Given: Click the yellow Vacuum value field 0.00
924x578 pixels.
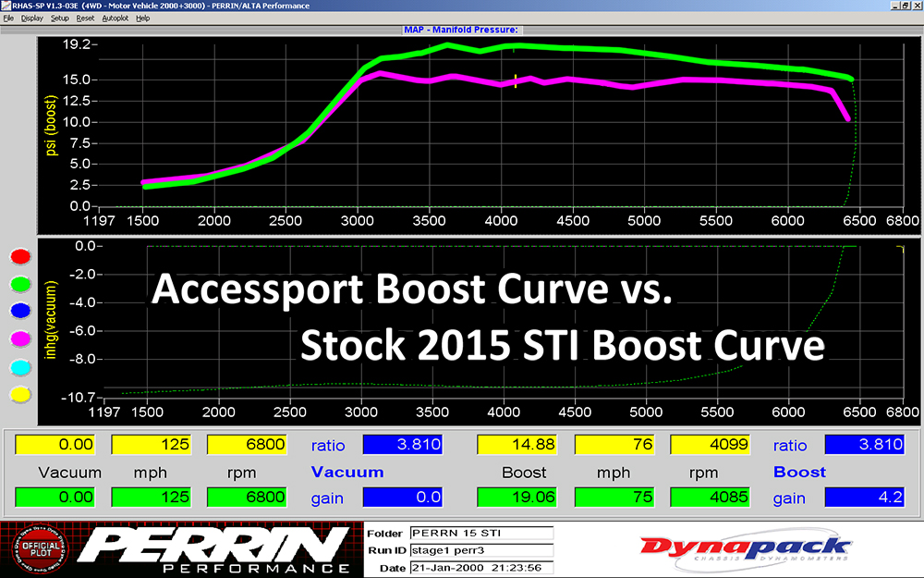Looking at the screenshot, I should pyautogui.click(x=55, y=444).
